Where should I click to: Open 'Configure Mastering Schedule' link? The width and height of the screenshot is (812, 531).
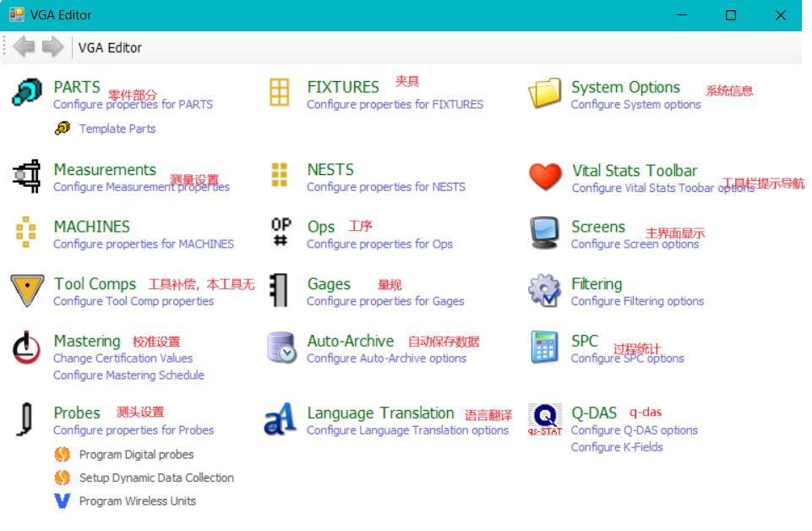pyautogui.click(x=129, y=375)
